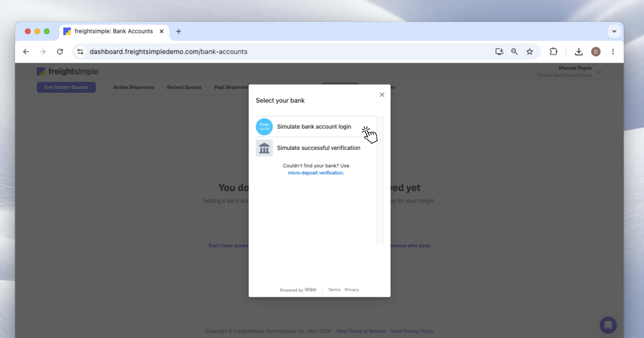Go forward in browser history

click(43, 52)
